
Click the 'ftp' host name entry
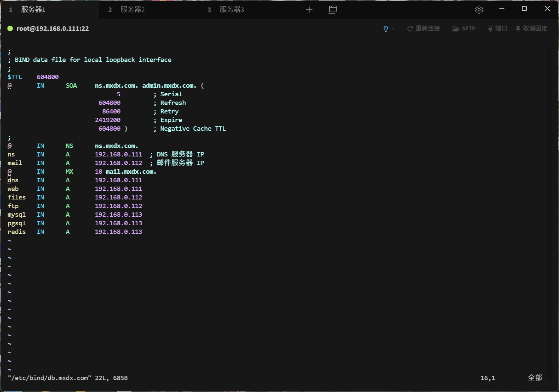click(13, 206)
